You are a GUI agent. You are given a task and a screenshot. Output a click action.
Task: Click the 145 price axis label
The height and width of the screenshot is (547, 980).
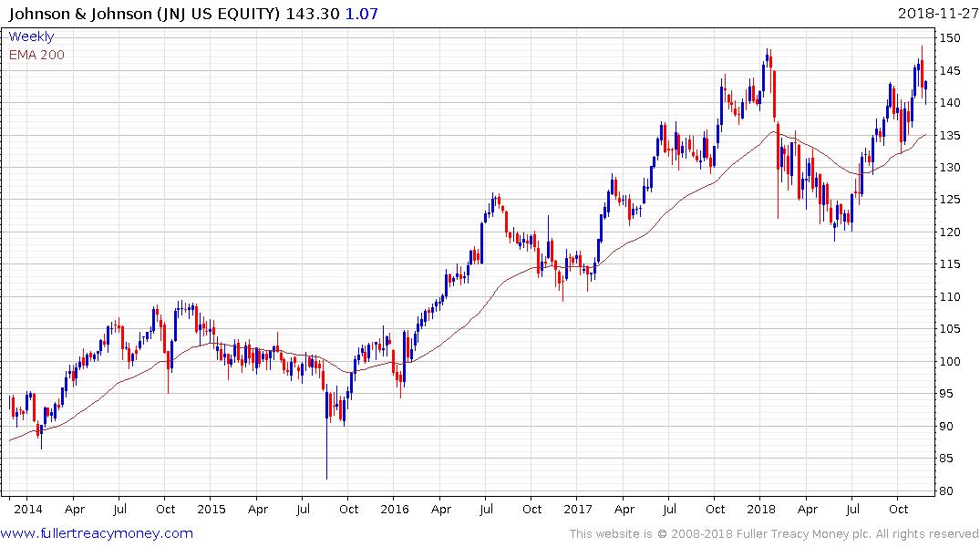(x=950, y=70)
